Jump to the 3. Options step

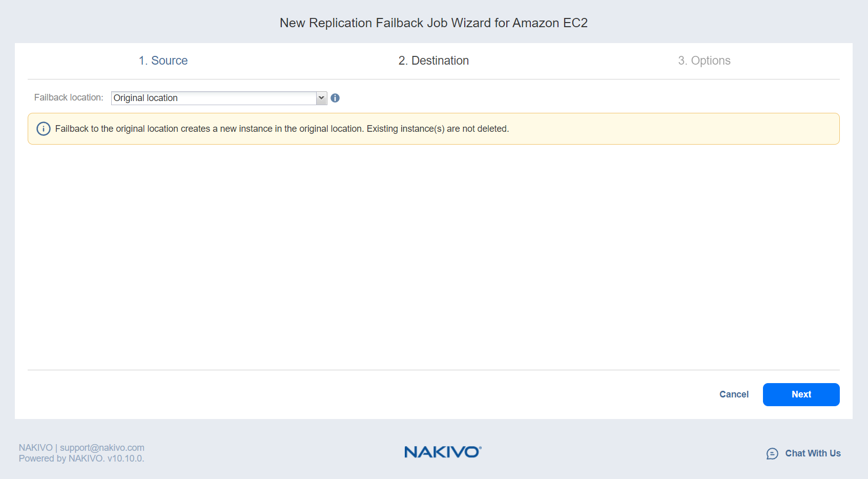[704, 61]
